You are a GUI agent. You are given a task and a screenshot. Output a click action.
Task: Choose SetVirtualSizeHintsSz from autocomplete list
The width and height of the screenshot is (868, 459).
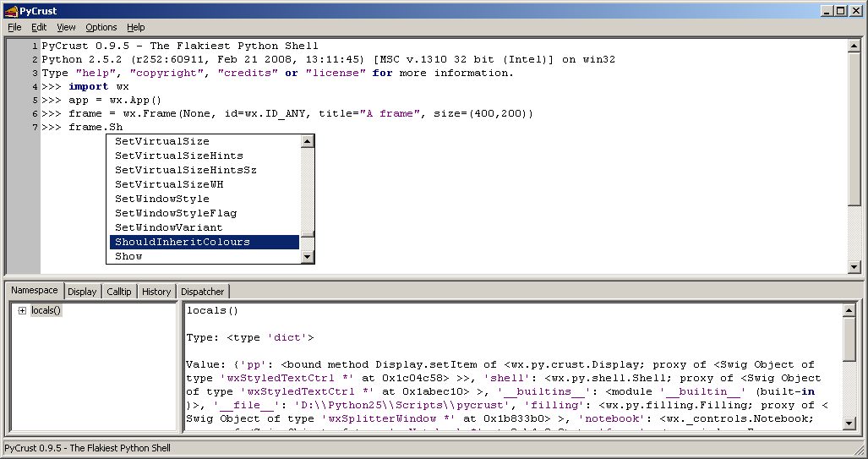(205, 170)
